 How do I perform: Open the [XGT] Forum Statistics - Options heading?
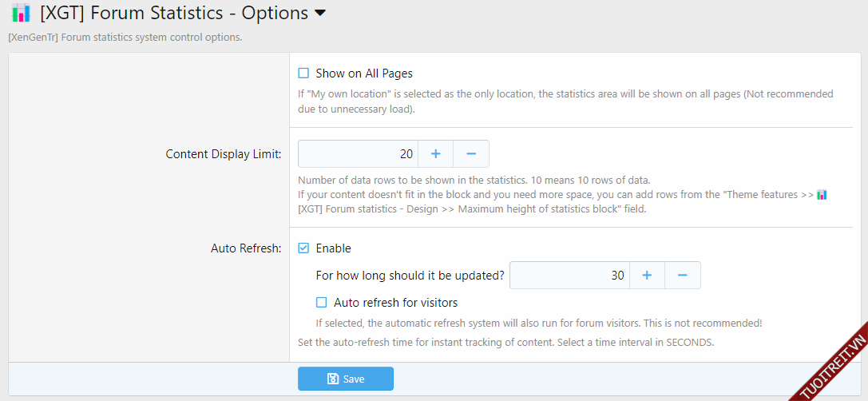point(174,14)
